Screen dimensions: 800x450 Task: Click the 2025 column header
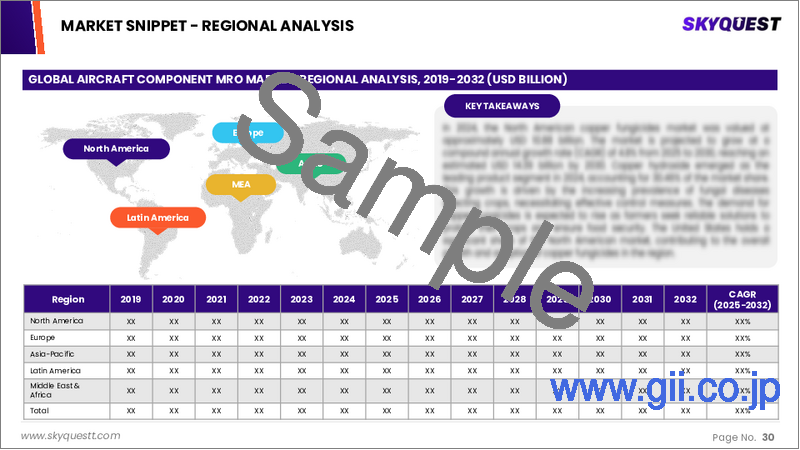(386, 298)
